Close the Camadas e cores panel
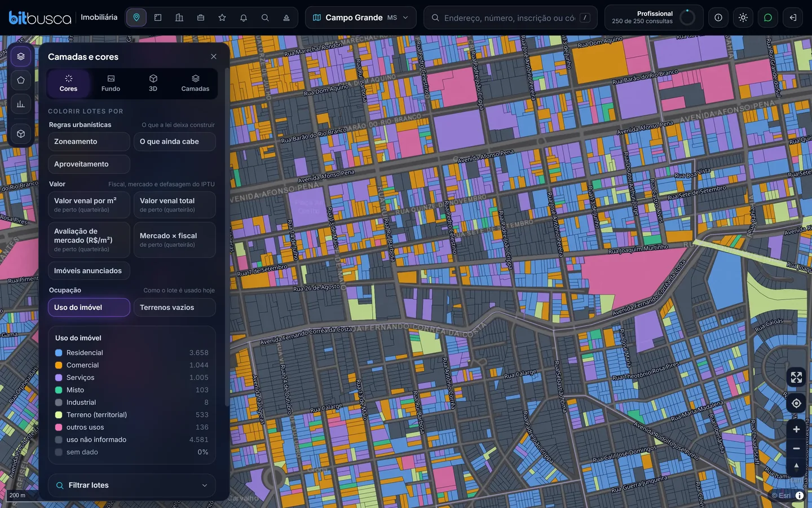This screenshot has height=508, width=812. coord(214,56)
